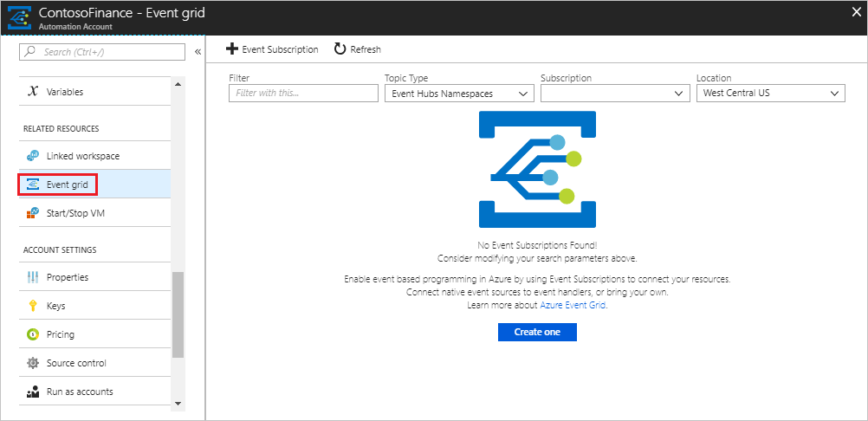Open Keys settings
868x421 pixels.
(94, 306)
